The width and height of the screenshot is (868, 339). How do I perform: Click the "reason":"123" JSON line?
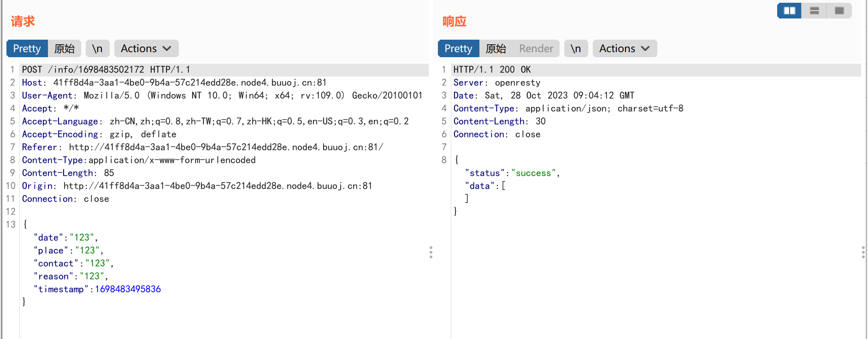click(x=71, y=276)
